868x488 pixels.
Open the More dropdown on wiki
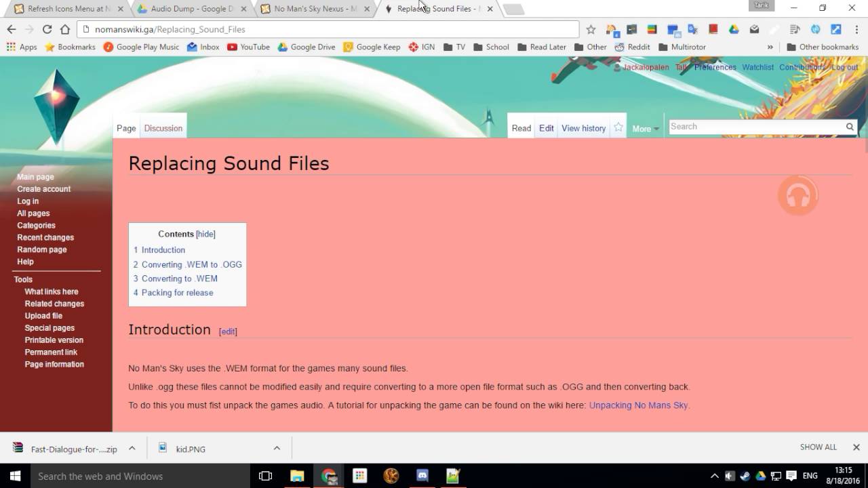point(646,129)
